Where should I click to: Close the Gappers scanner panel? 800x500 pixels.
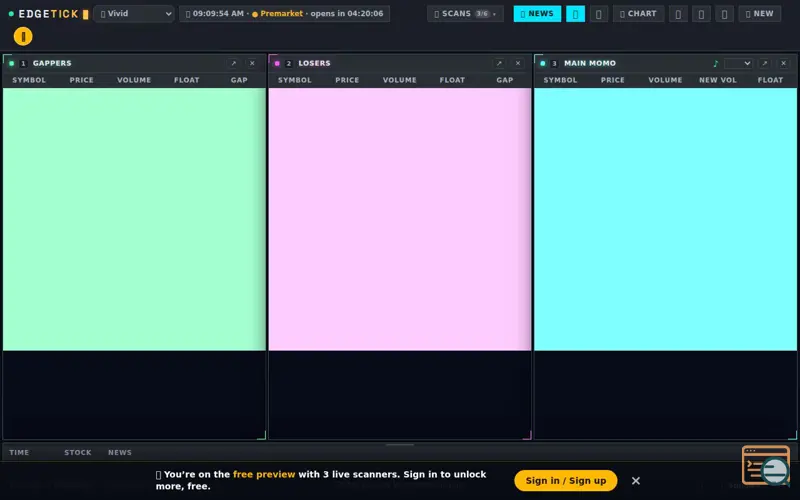(x=252, y=63)
